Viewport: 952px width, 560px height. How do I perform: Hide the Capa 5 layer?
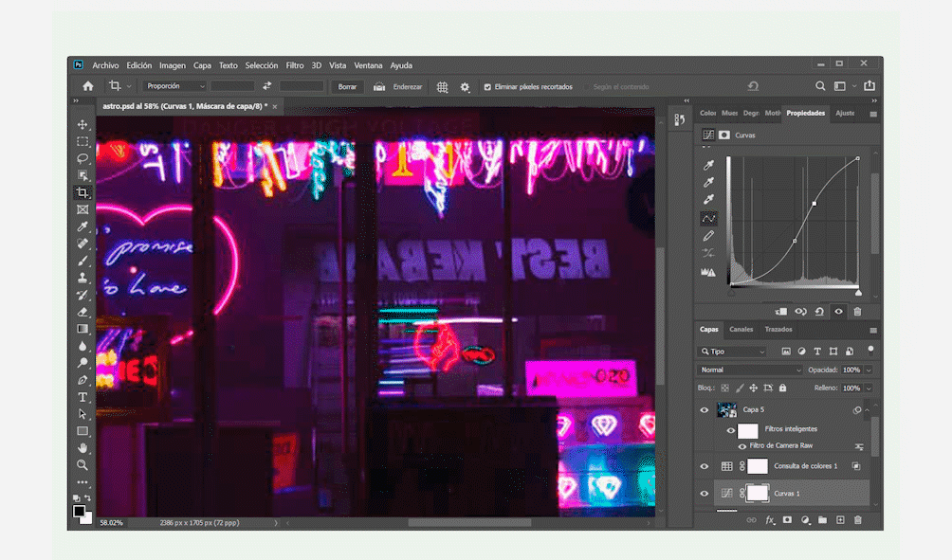click(705, 409)
